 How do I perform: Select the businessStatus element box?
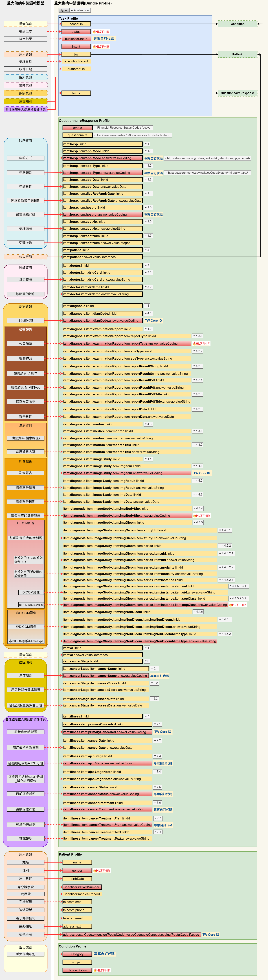pos(76,39)
